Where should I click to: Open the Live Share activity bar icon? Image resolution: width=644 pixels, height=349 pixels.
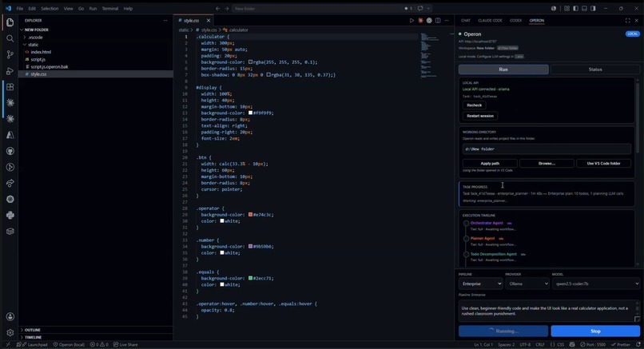10,183
